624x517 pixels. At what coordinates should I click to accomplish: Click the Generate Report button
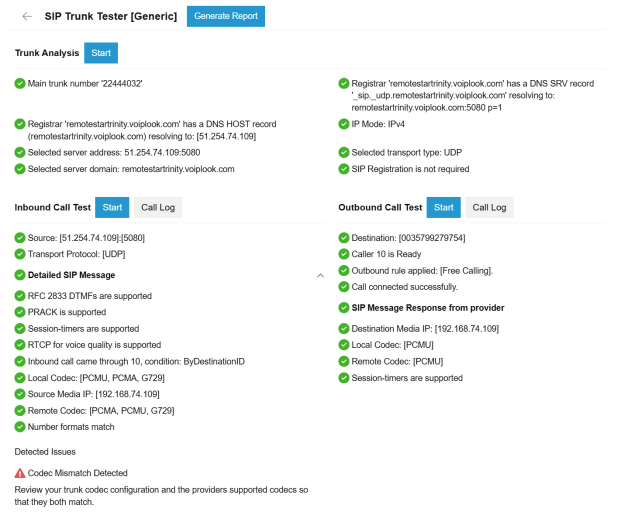pyautogui.click(x=225, y=17)
